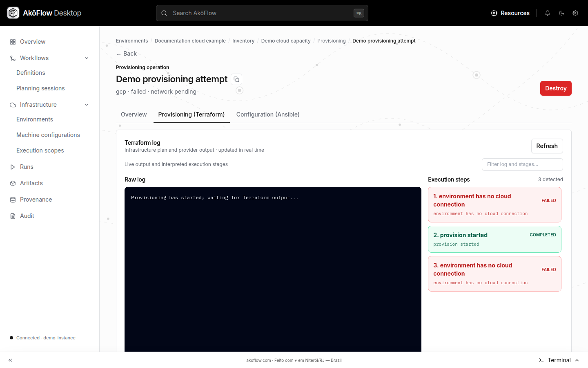Viewport: 588px width, 368px height.
Task: Collapse the Infrastructure section chevron
Action: click(87, 105)
